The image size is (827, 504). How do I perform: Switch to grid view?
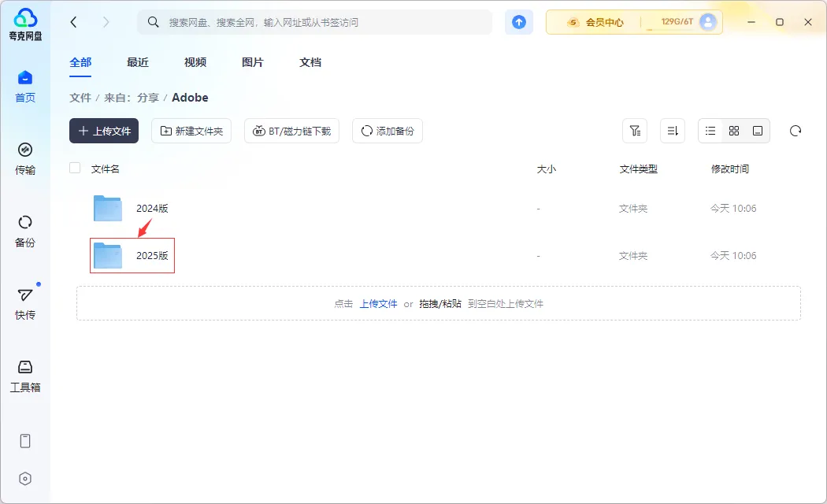click(734, 131)
